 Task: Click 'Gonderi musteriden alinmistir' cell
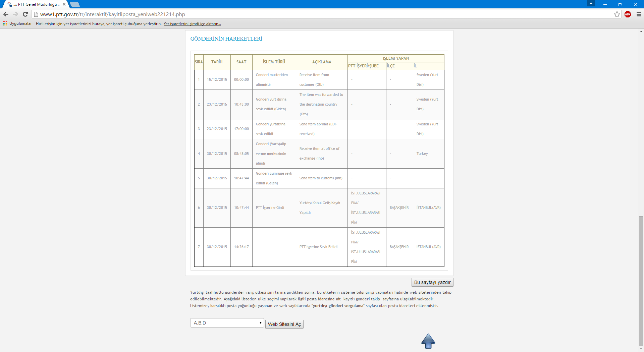(x=274, y=80)
